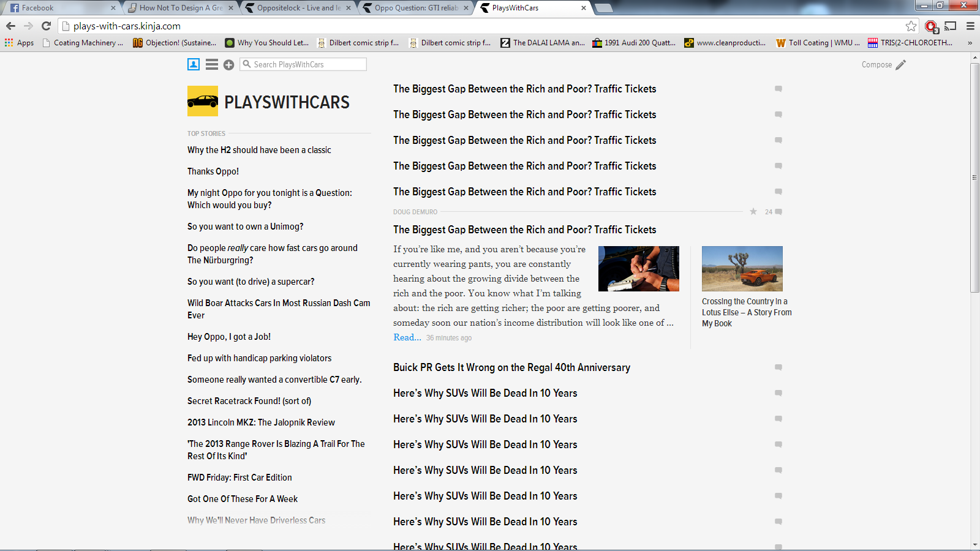The height and width of the screenshot is (551, 980).
Task: Switch to How Not To Design tab
Action: [x=181, y=8]
